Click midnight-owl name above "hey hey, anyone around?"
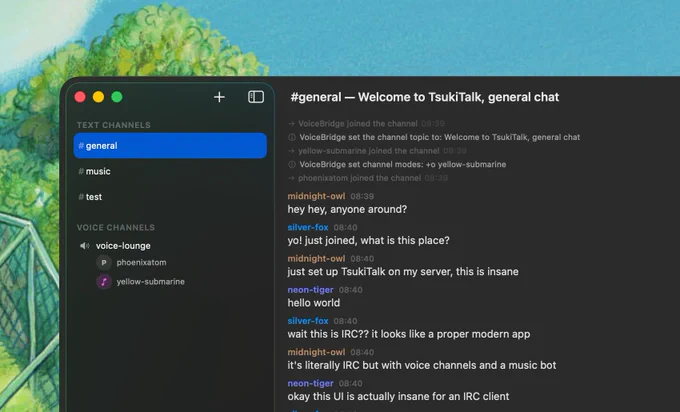 pos(316,196)
